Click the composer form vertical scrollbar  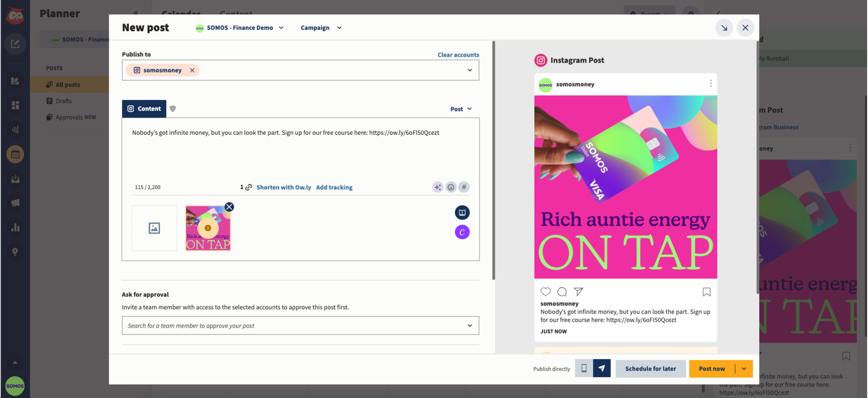(x=494, y=160)
